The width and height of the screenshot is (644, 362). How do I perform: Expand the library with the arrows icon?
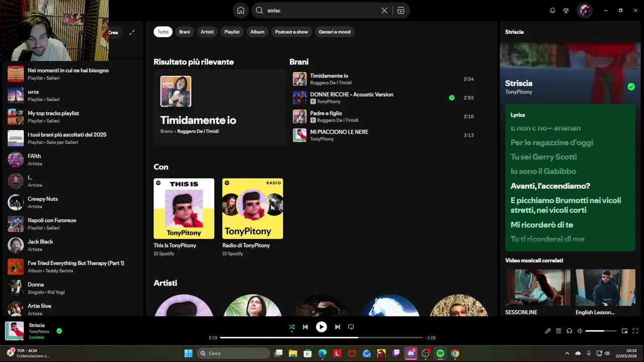coord(132,32)
